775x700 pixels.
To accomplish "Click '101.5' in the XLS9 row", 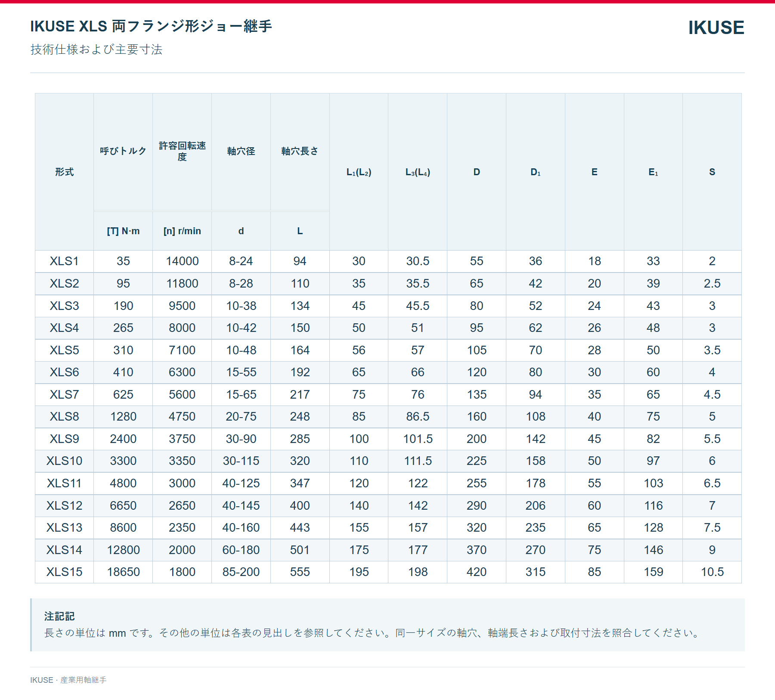I will point(418,439).
